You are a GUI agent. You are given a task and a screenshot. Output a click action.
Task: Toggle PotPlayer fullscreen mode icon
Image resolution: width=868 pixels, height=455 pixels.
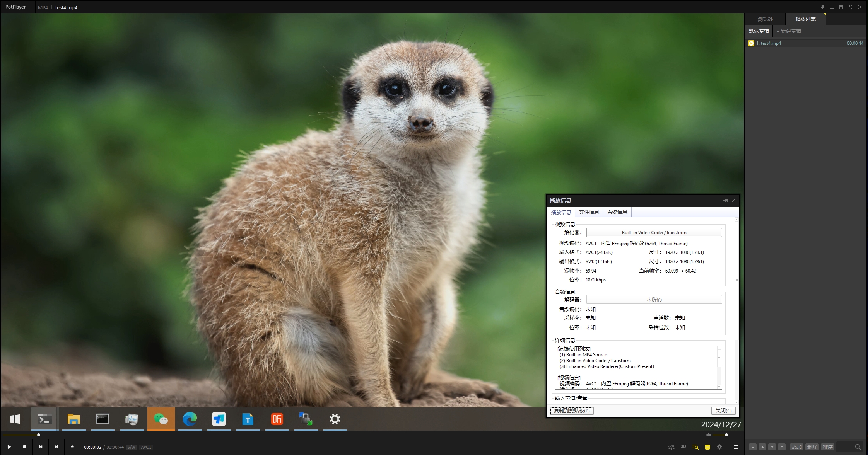point(850,7)
